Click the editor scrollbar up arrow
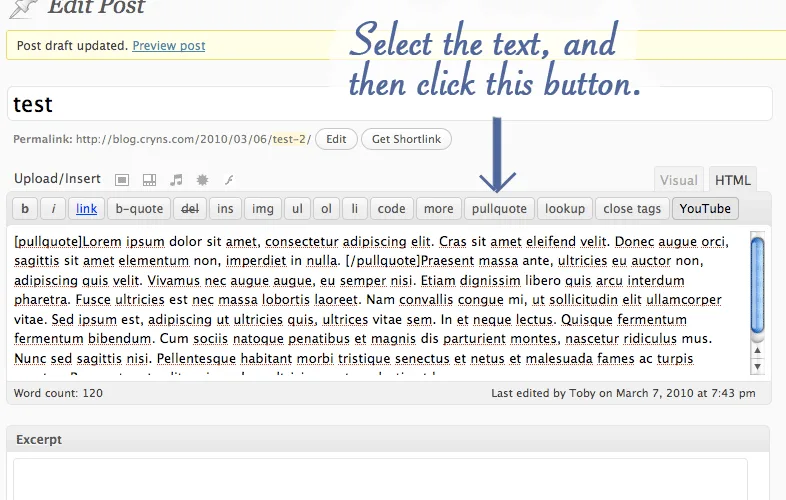This screenshot has height=500, width=786. tap(757, 350)
